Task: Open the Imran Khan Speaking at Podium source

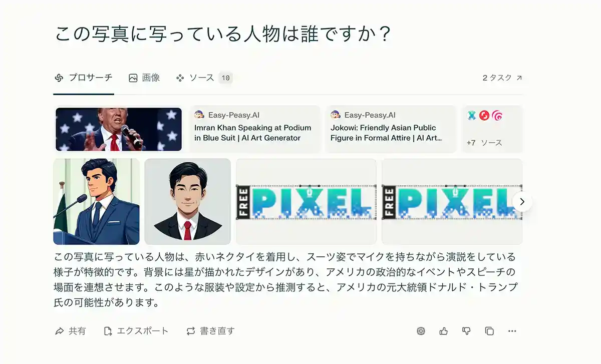Action: pos(254,129)
